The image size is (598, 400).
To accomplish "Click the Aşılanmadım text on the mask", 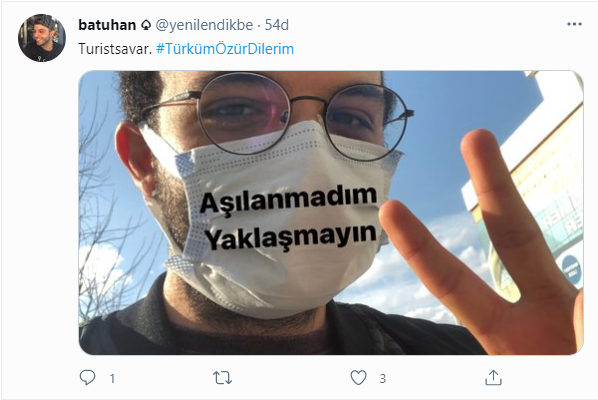I will click(x=288, y=199).
